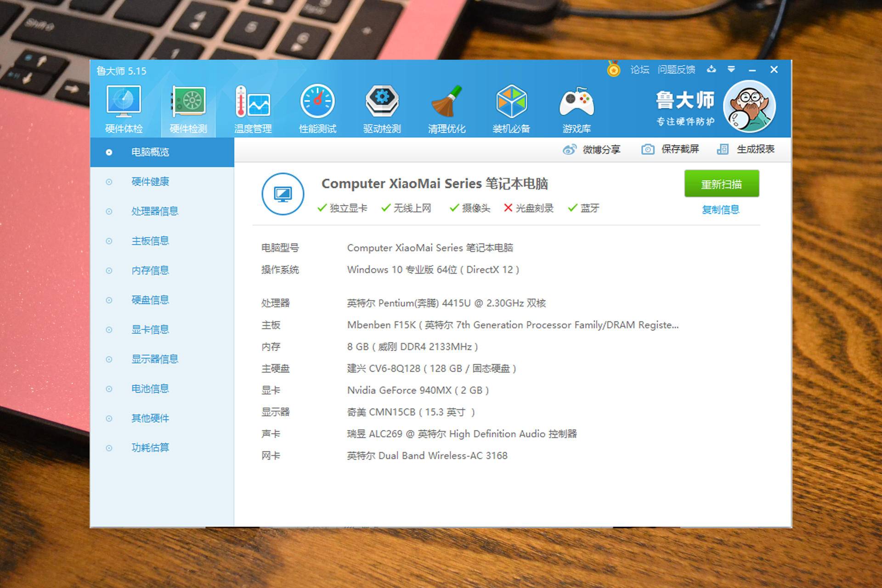Select 处理器信息 in the sidebar
Screen dimensions: 882x588
[155, 211]
